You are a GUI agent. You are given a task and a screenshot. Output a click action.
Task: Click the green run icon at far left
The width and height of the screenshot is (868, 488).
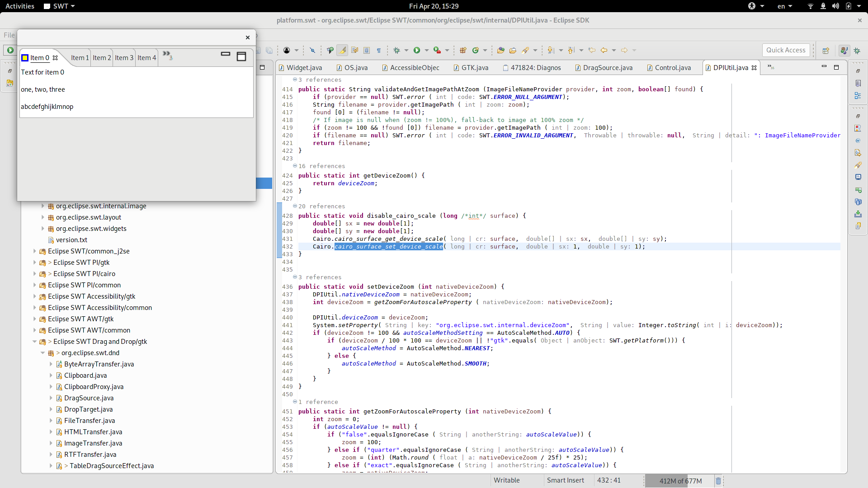click(10, 50)
